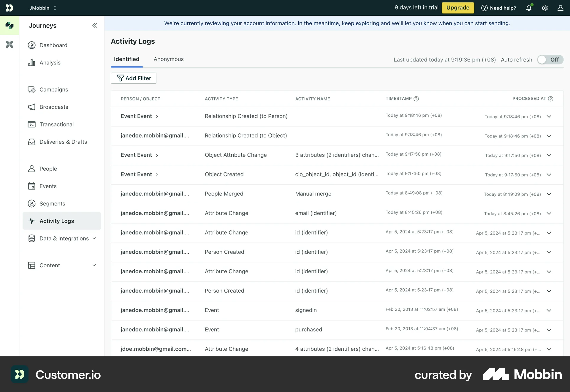The image size is (570, 392).
Task: Open the Events section in the sidebar
Action: [x=48, y=186]
